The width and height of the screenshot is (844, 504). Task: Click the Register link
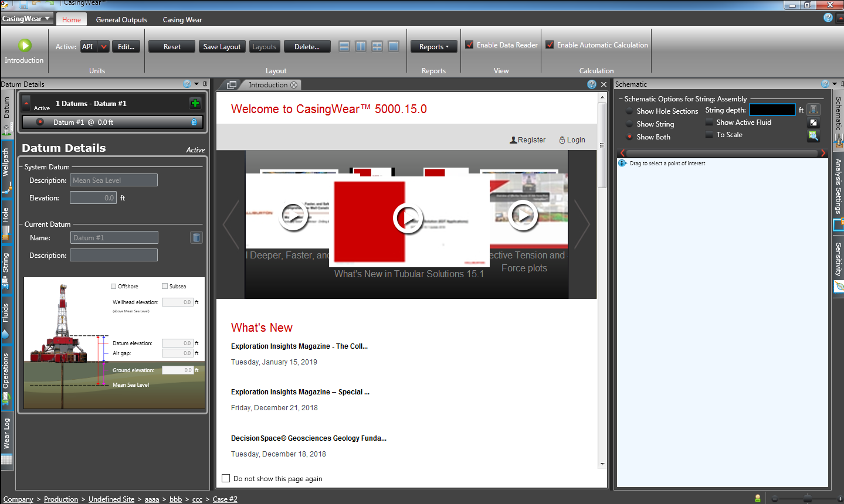coord(528,139)
